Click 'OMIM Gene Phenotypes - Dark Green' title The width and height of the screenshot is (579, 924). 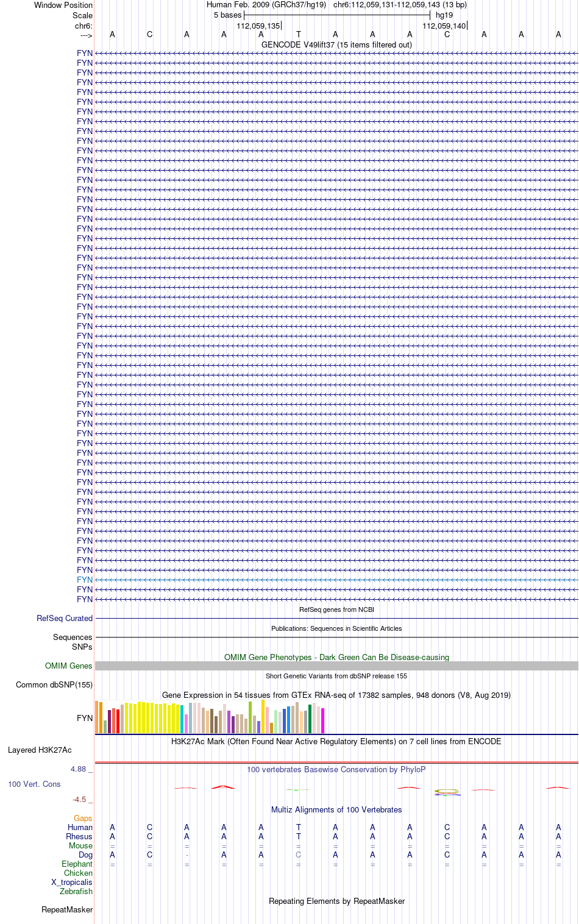pyautogui.click(x=336, y=657)
